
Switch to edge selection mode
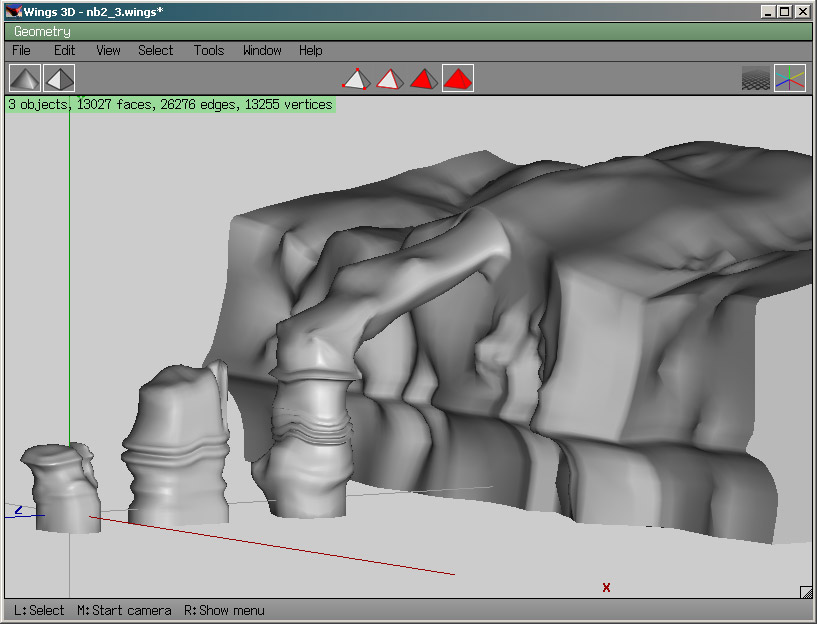click(x=390, y=78)
